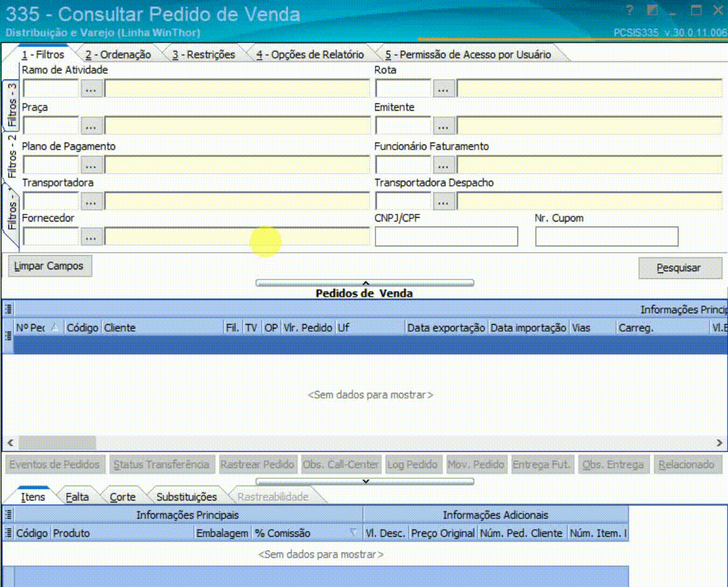Click Pesquisar button

coord(680,268)
